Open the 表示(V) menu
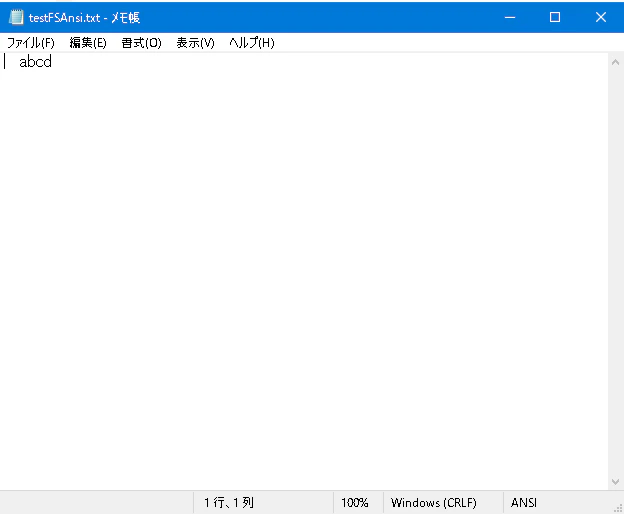Image resolution: width=624 pixels, height=514 pixels. (195, 43)
